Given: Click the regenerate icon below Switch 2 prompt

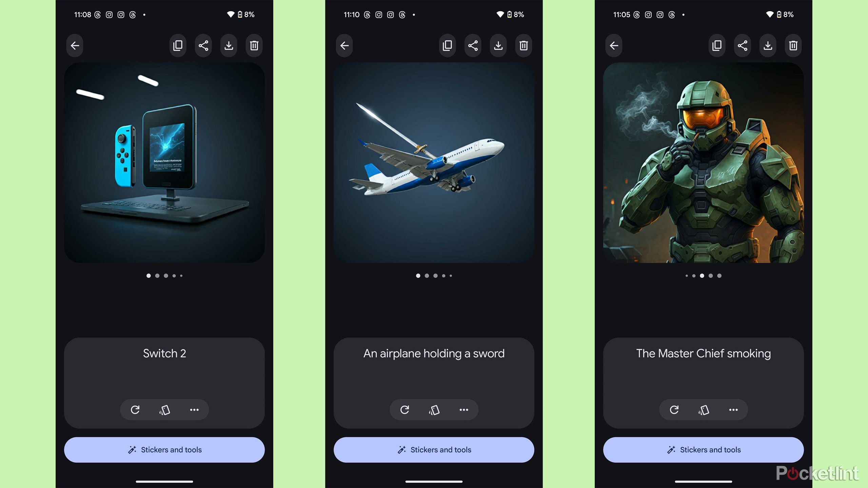Looking at the screenshot, I should pyautogui.click(x=135, y=409).
